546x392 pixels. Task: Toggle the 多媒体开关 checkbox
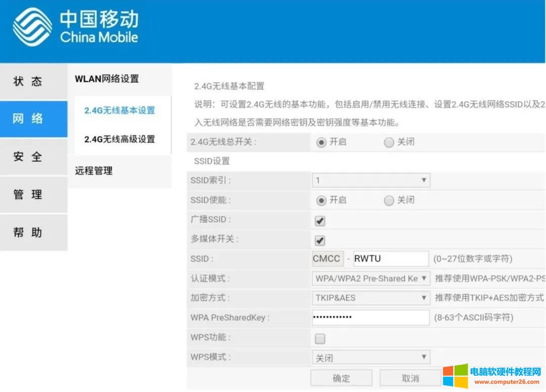320,240
